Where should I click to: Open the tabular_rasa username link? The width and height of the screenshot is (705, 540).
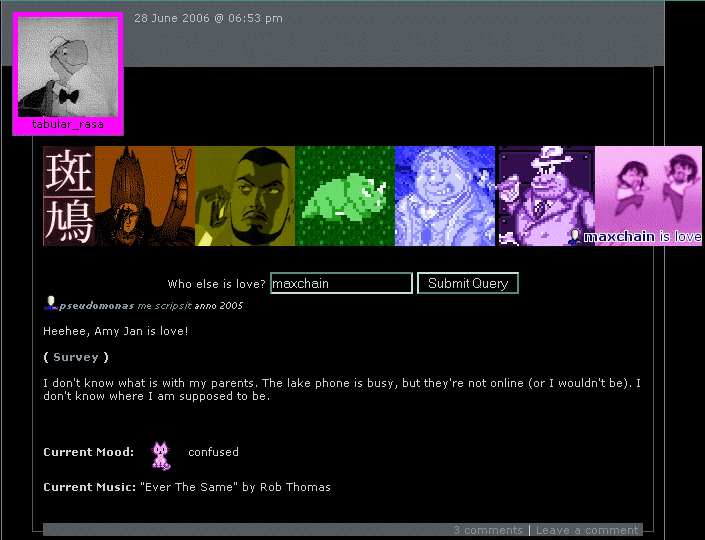[68, 125]
